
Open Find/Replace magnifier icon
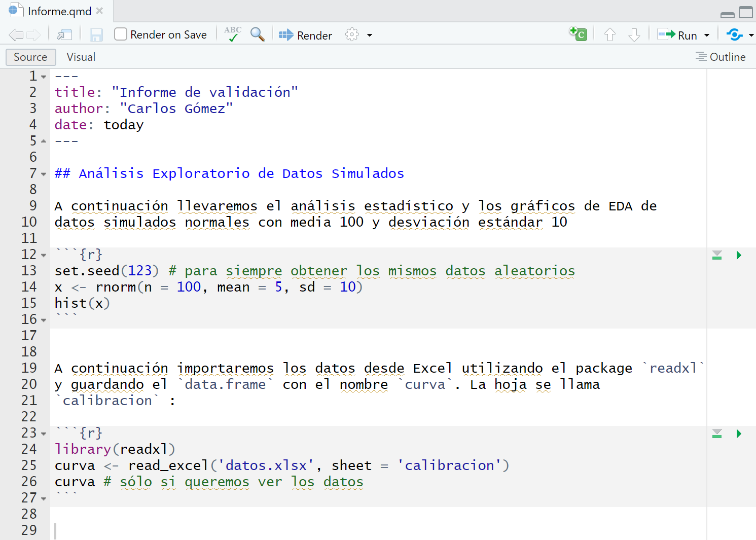pyautogui.click(x=258, y=34)
